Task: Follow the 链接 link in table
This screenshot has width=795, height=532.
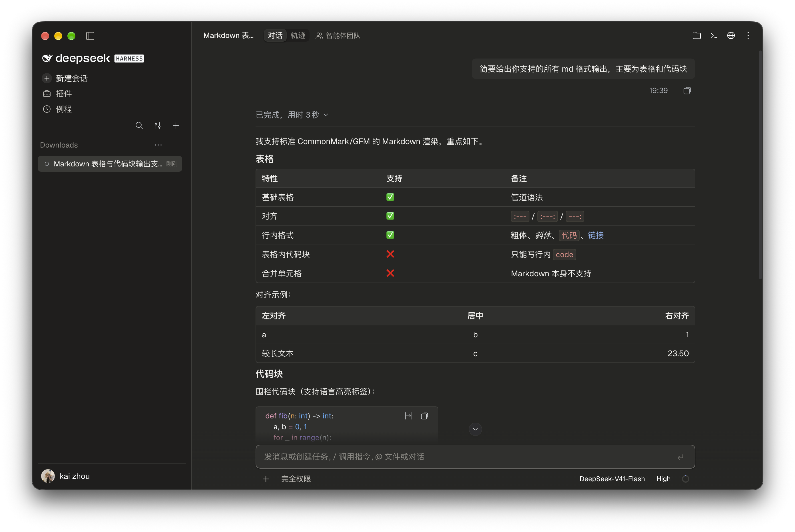Action: point(596,235)
